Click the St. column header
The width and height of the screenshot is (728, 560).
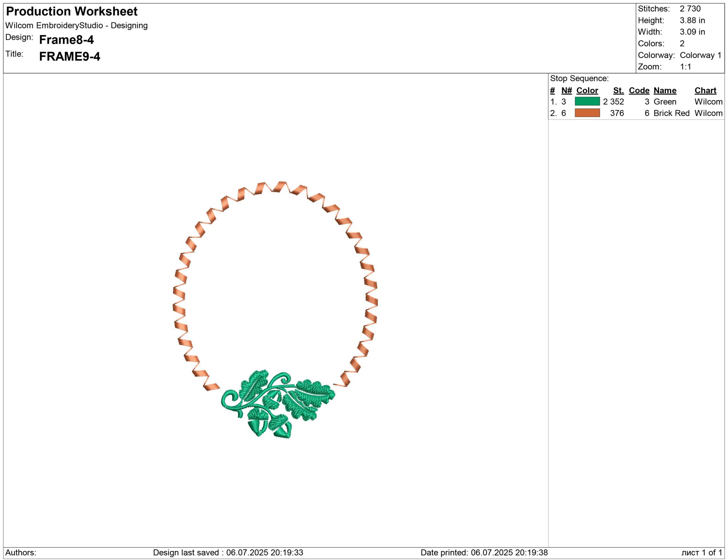(618, 90)
